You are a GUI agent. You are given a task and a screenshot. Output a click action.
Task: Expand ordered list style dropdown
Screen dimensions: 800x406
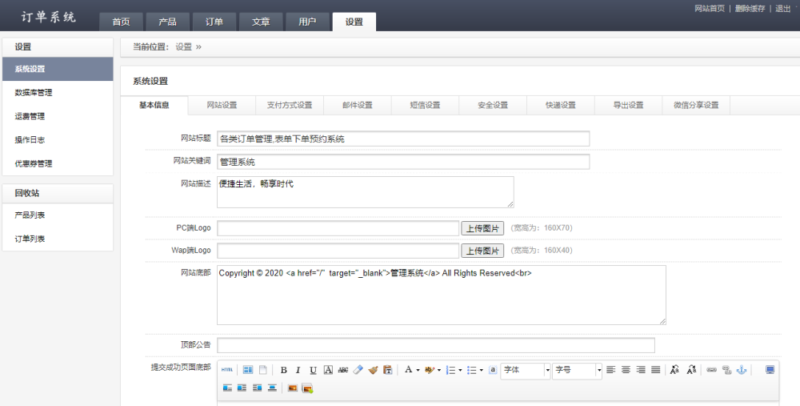click(460, 370)
